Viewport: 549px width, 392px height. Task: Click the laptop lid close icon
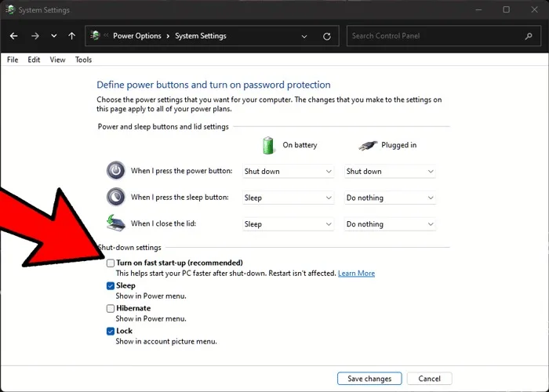(115, 224)
